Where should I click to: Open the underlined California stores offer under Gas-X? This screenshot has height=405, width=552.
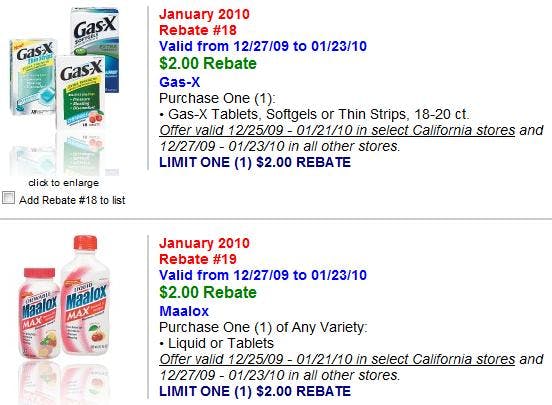[337, 130]
